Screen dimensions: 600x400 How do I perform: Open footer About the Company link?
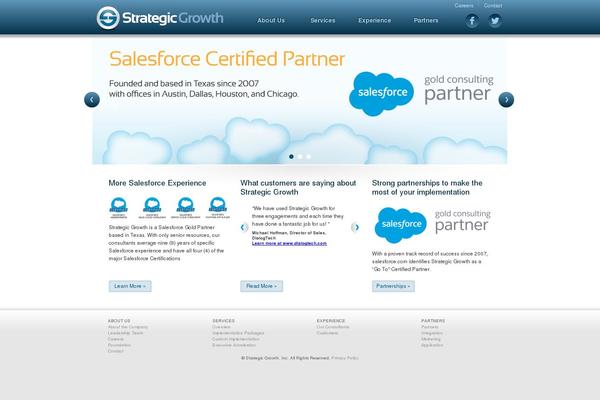point(128,327)
